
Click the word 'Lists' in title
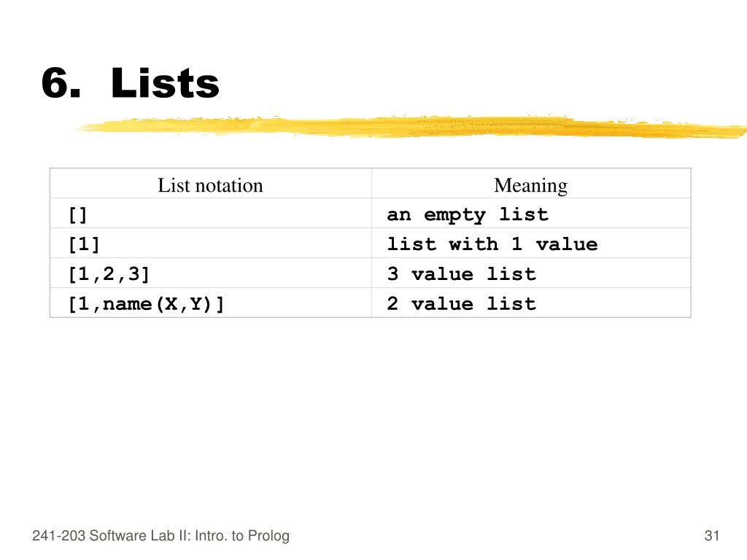click(x=165, y=83)
